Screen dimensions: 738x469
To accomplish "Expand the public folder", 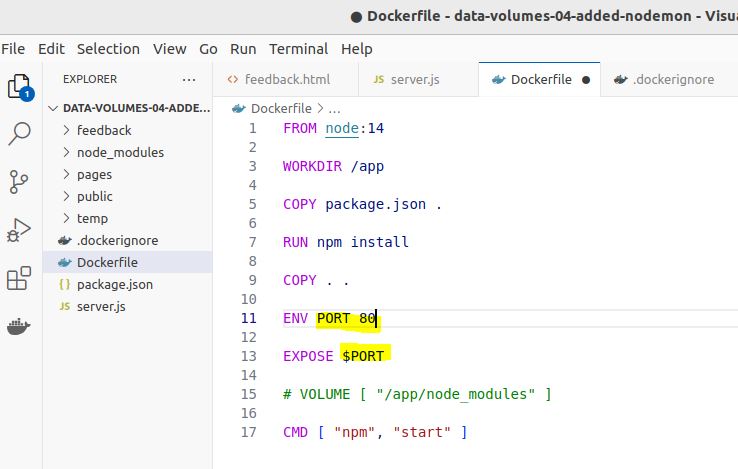I will click(x=94, y=196).
